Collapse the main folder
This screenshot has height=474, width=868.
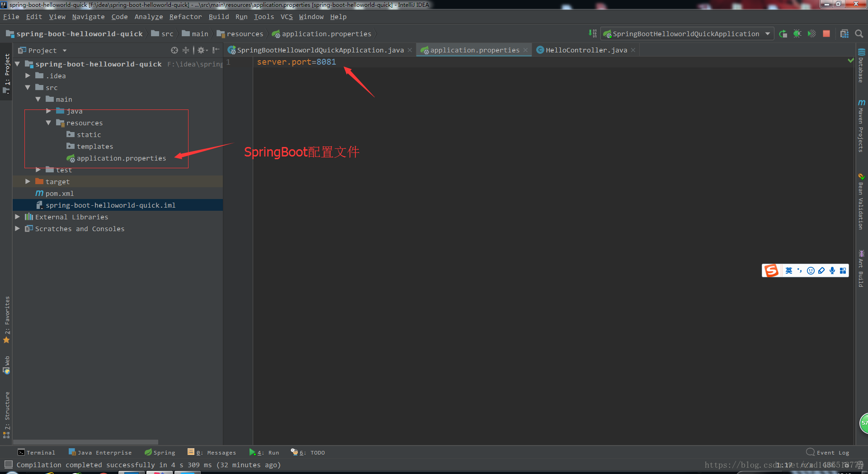tap(38, 99)
